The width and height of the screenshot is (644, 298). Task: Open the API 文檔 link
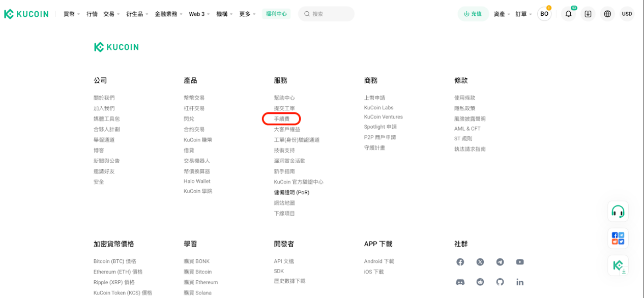pyautogui.click(x=284, y=261)
